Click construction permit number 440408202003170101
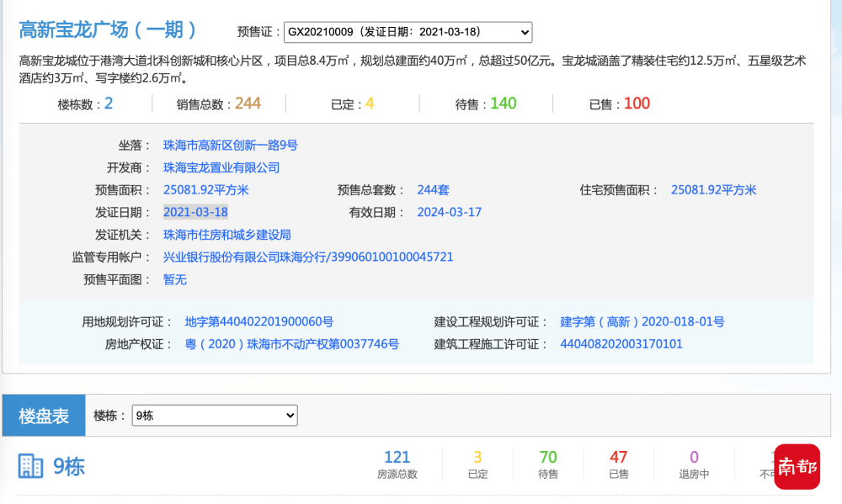This screenshot has width=842, height=504. click(621, 344)
